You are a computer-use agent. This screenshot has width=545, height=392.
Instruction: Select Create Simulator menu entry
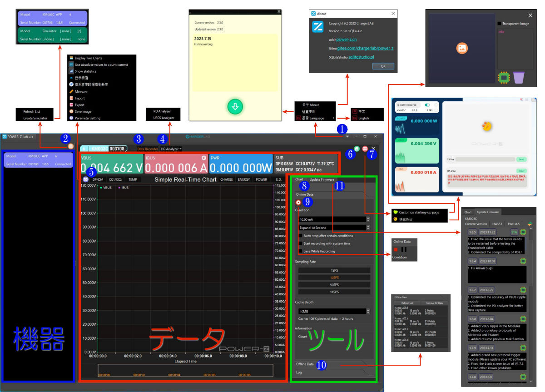click(x=35, y=118)
